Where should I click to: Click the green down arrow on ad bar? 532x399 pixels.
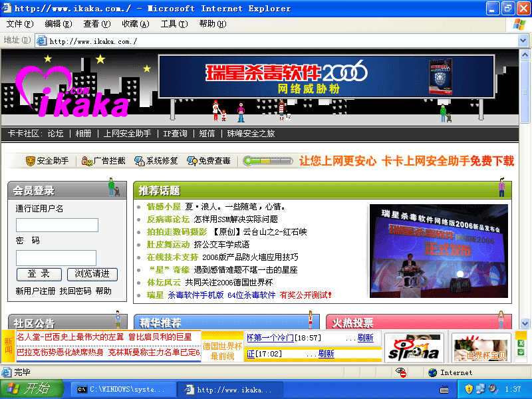pos(521,352)
